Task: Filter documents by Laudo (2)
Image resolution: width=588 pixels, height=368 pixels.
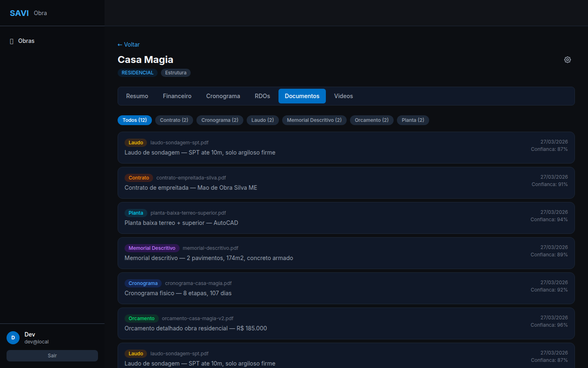Action: [x=263, y=120]
